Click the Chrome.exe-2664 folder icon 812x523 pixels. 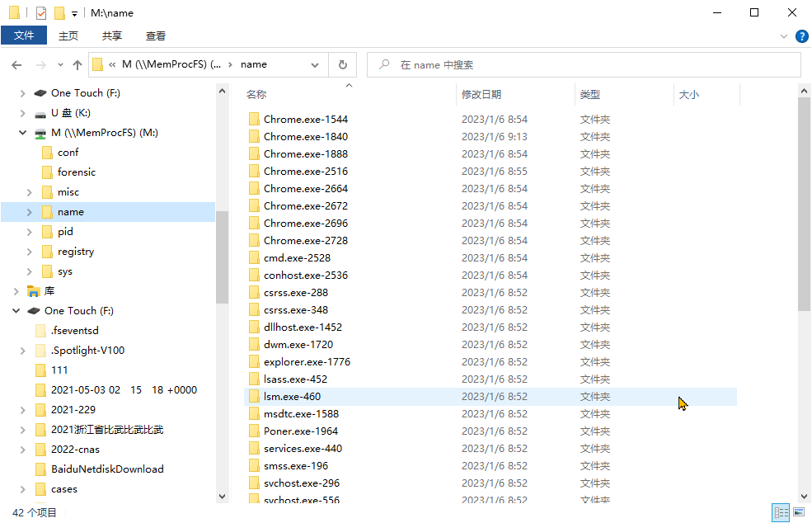(254, 189)
